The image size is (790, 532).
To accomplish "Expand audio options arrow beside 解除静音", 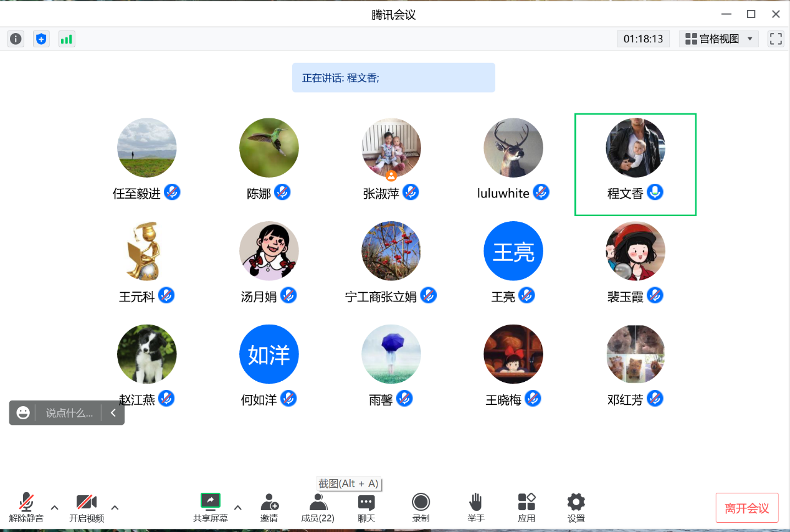I will [x=54, y=507].
